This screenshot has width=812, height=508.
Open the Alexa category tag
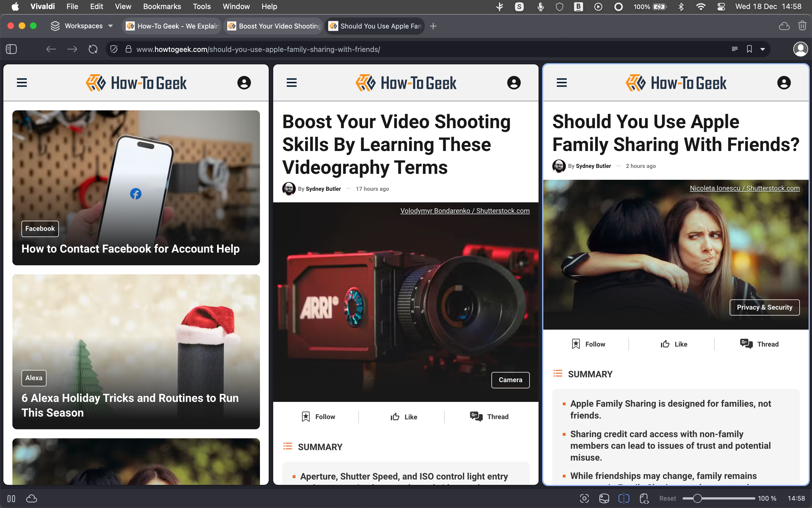(x=34, y=378)
